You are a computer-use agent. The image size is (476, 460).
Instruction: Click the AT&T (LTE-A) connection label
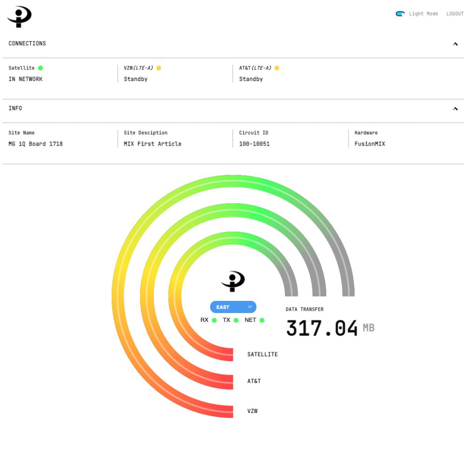pos(255,68)
